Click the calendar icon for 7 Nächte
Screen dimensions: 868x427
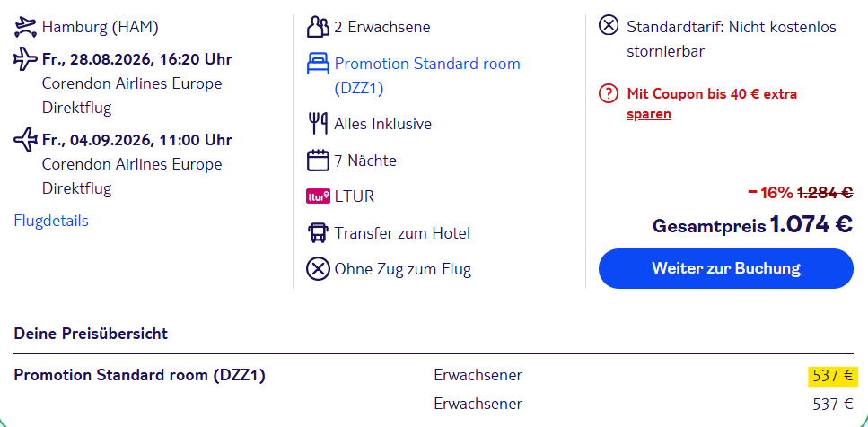[318, 161]
